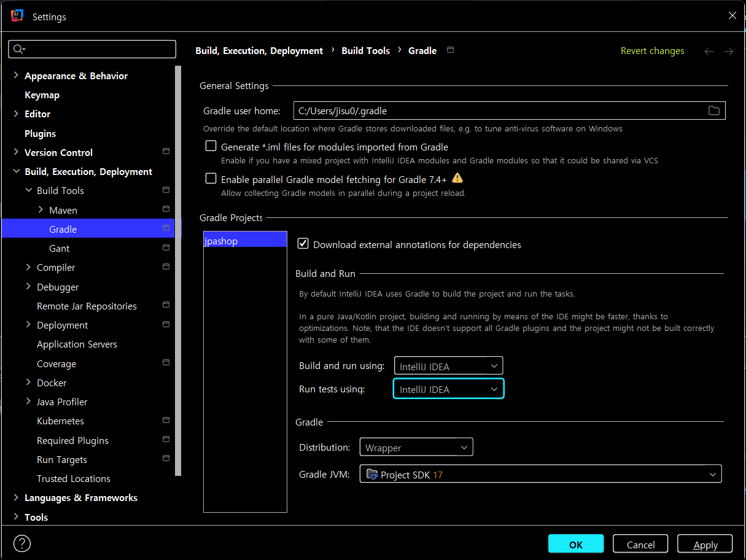746x560 pixels.
Task: Click project-level icon on Gant row
Action: [166, 247]
